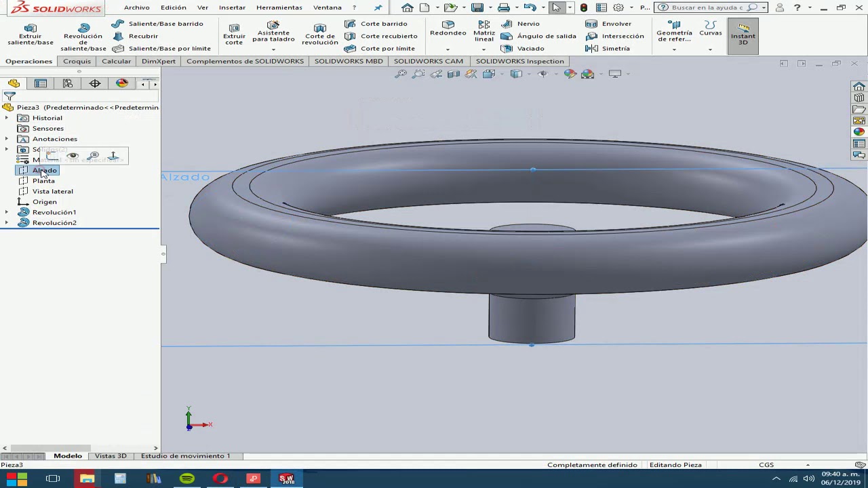Viewport: 868px width, 488px height.
Task: Choose Extruir corte tool
Action: (234, 35)
